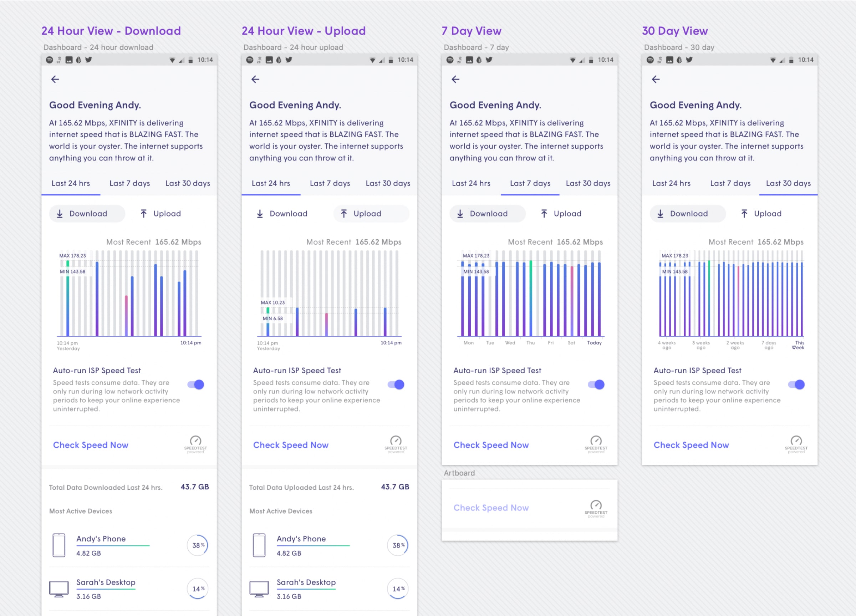Tap back arrow in 7 Day View screen
The width and height of the screenshot is (856, 616).
click(x=455, y=79)
